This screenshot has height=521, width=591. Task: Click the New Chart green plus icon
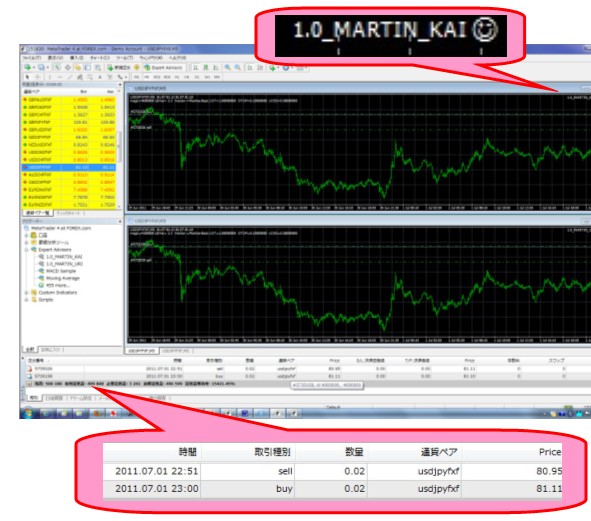click(x=28, y=67)
